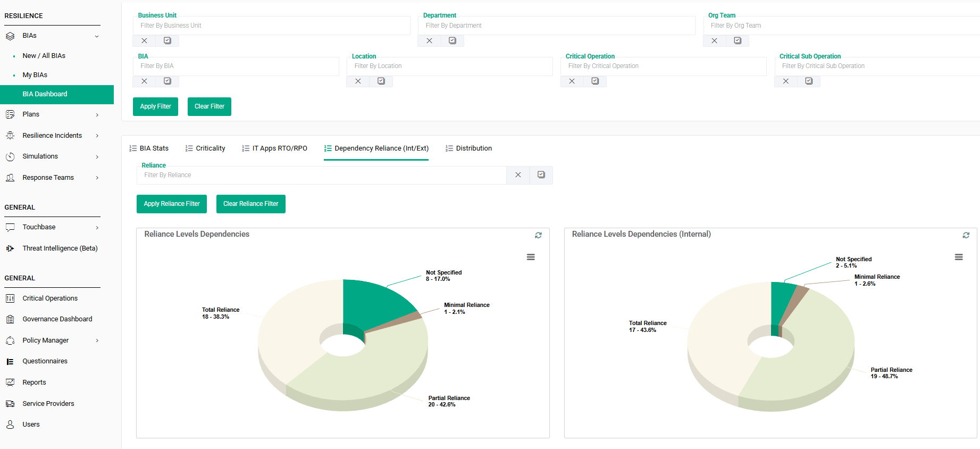Clear the Department filter with X
Screen dimensions: 980x449
(x=429, y=41)
